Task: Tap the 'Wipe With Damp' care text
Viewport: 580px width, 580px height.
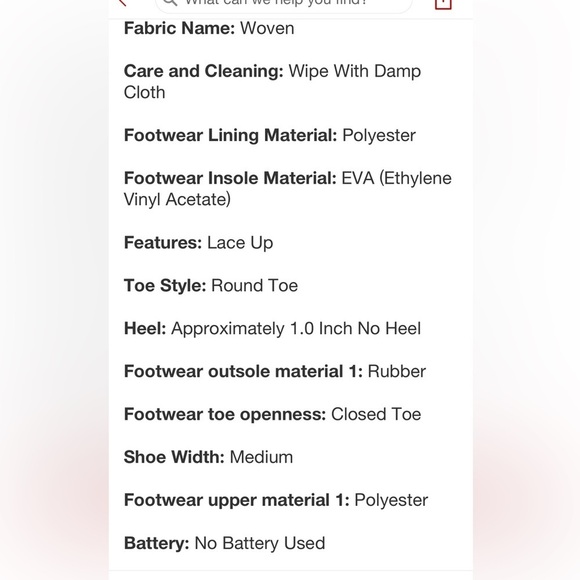Action: click(354, 71)
